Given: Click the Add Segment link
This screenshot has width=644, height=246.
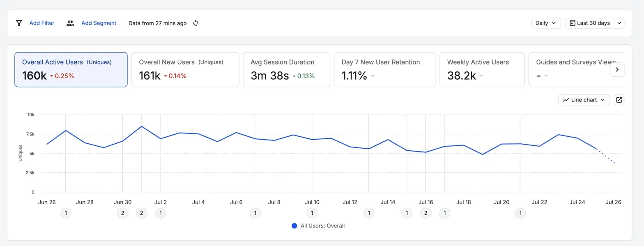Looking at the screenshot, I should (x=99, y=23).
